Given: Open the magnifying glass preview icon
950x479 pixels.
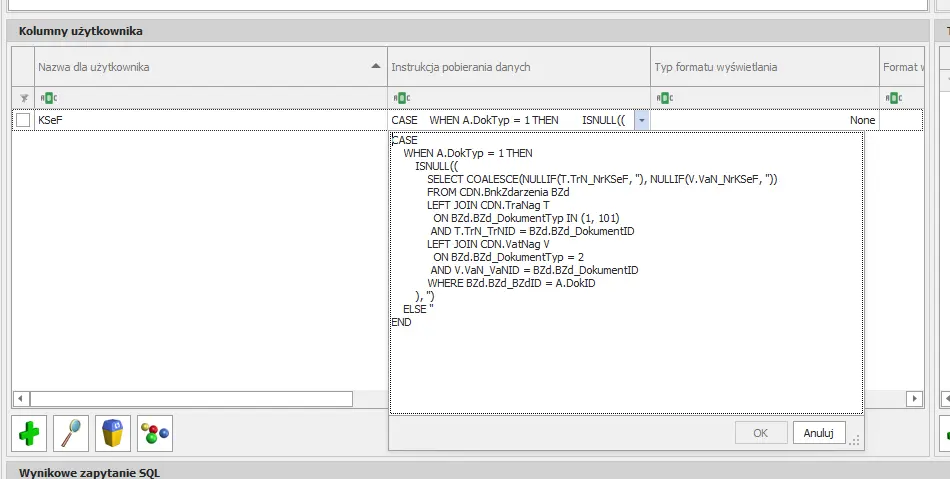Looking at the screenshot, I should tap(71, 434).
